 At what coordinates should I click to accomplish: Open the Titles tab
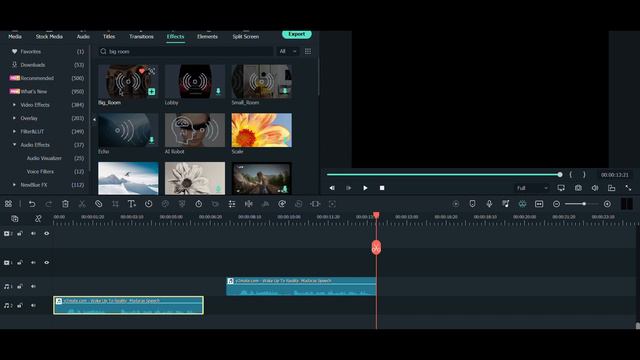tap(109, 36)
